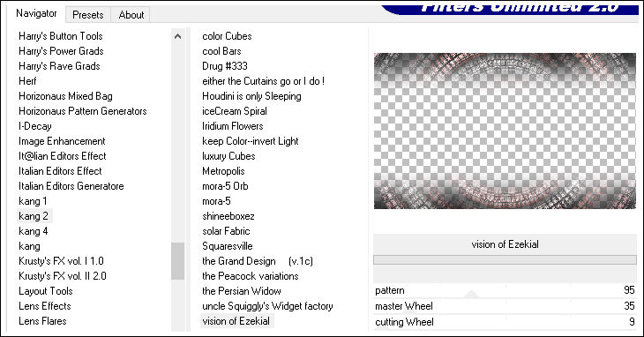Adjust the pattern slider

click(x=505, y=290)
